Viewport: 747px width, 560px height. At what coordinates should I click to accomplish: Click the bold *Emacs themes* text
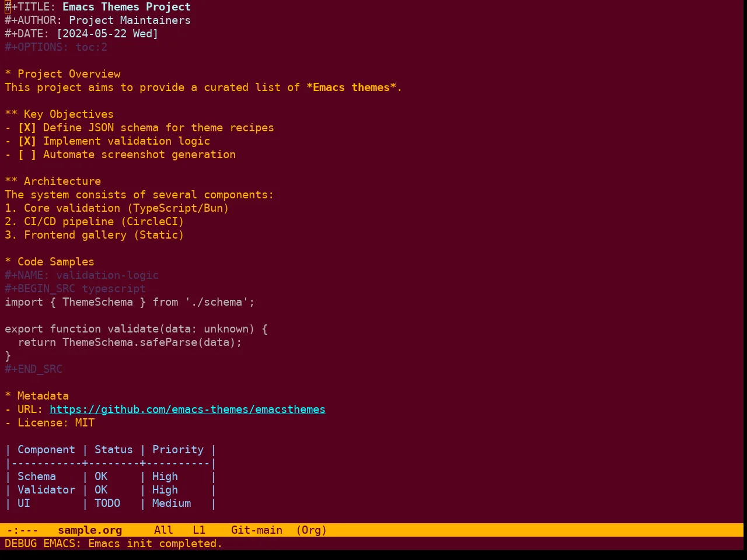[x=351, y=87]
